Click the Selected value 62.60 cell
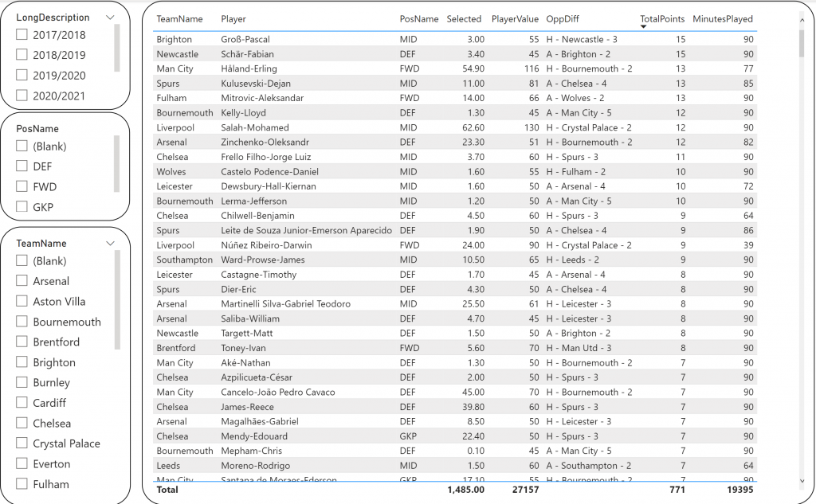Screen dimensions: 816x504 click(473, 127)
